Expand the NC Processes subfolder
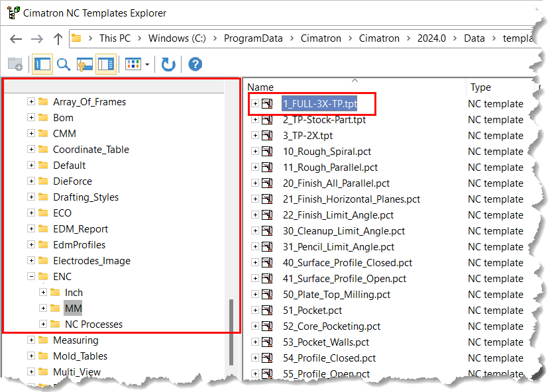The width and height of the screenshot is (548, 392). point(43,324)
